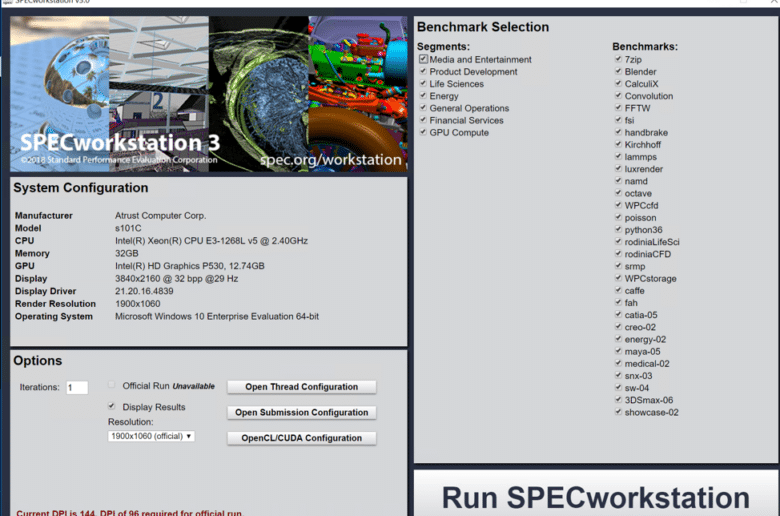Uncheck the 7zip benchmark
780x516 pixels.
(618, 59)
